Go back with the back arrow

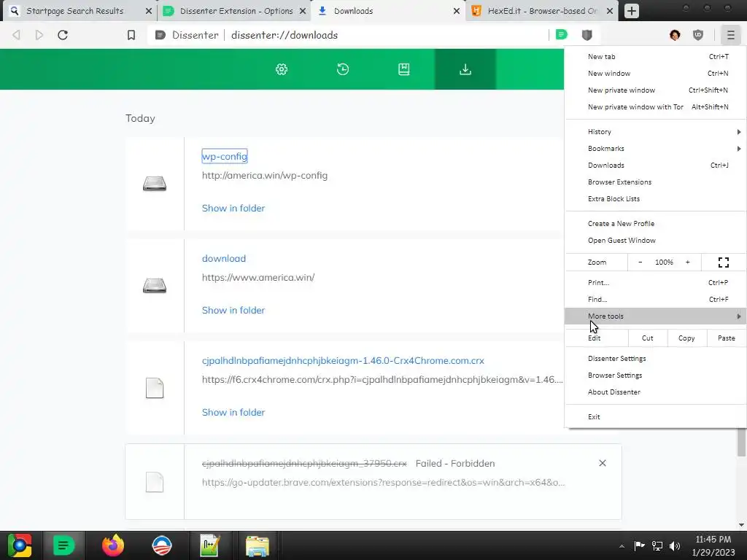(16, 35)
